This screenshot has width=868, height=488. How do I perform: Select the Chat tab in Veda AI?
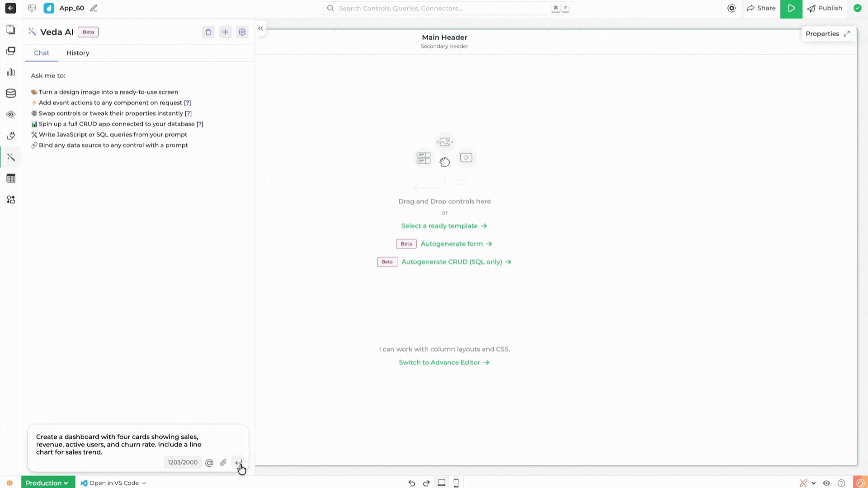[x=41, y=53]
